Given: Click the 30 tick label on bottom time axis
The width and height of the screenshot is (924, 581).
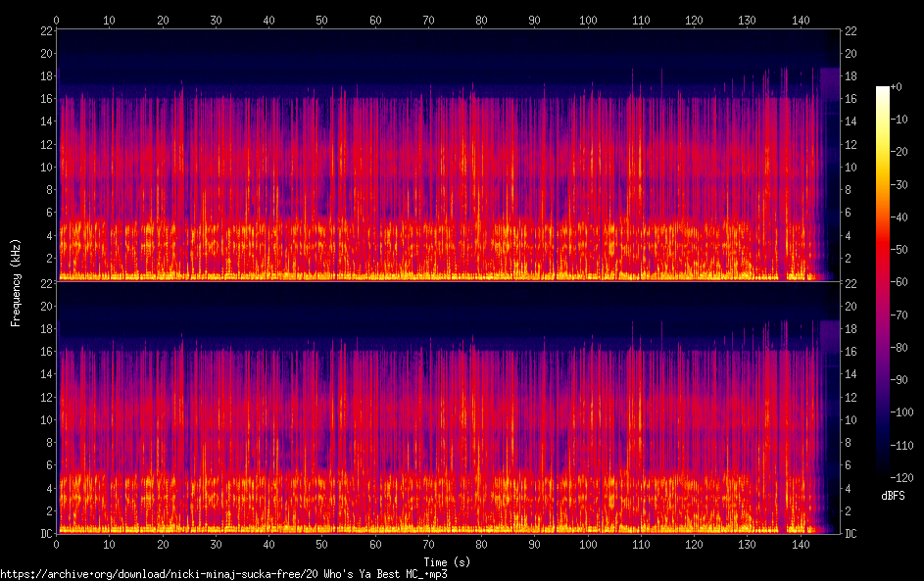Looking at the screenshot, I should pos(216,544).
